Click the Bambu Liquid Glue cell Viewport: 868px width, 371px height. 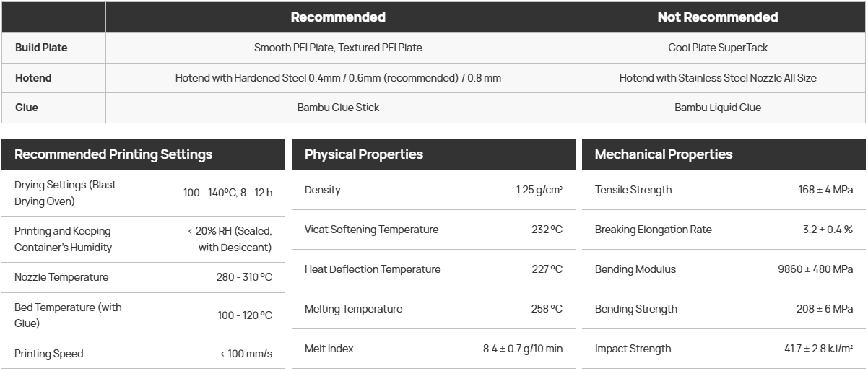click(x=718, y=108)
